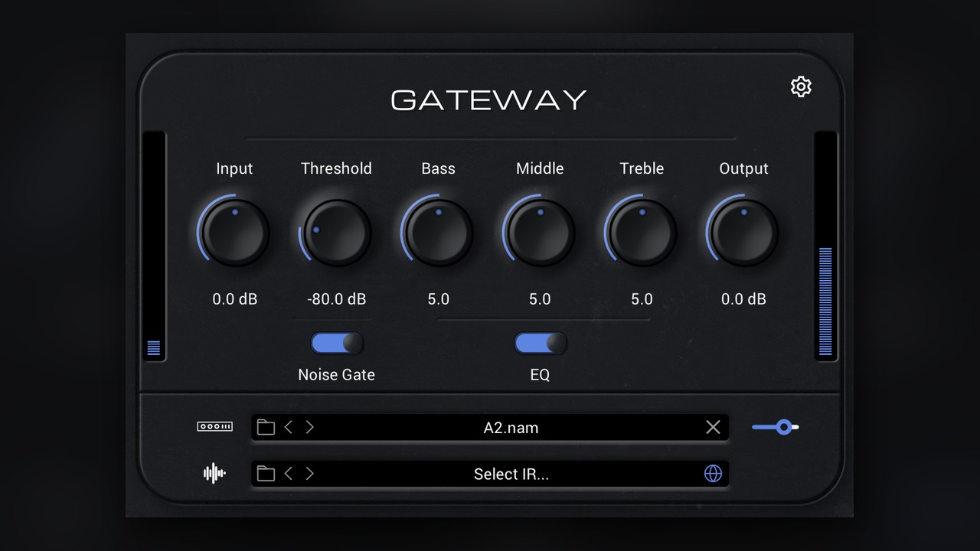The image size is (980, 551).
Task: Click the Threshold value -80.0 dB
Action: pyautogui.click(x=337, y=299)
